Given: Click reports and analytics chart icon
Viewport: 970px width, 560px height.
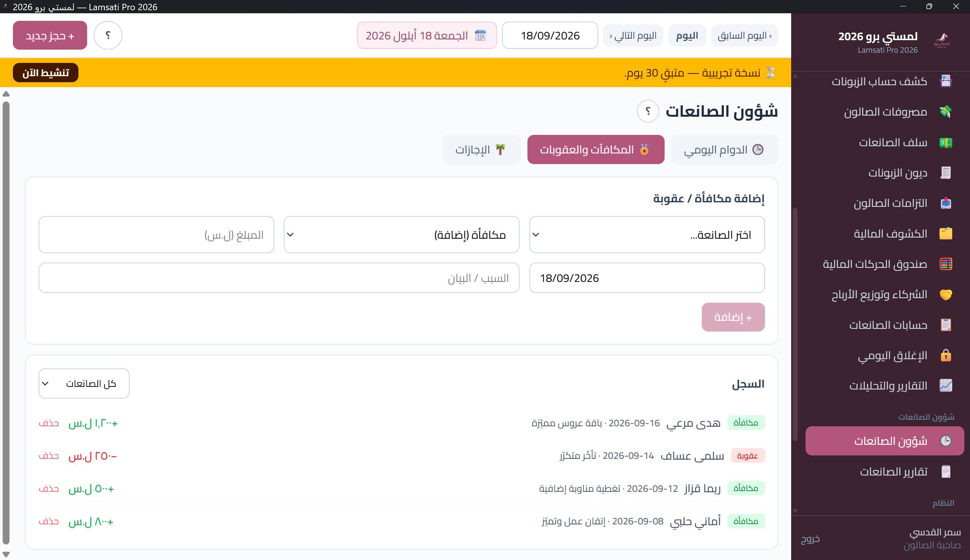Looking at the screenshot, I should (x=945, y=386).
